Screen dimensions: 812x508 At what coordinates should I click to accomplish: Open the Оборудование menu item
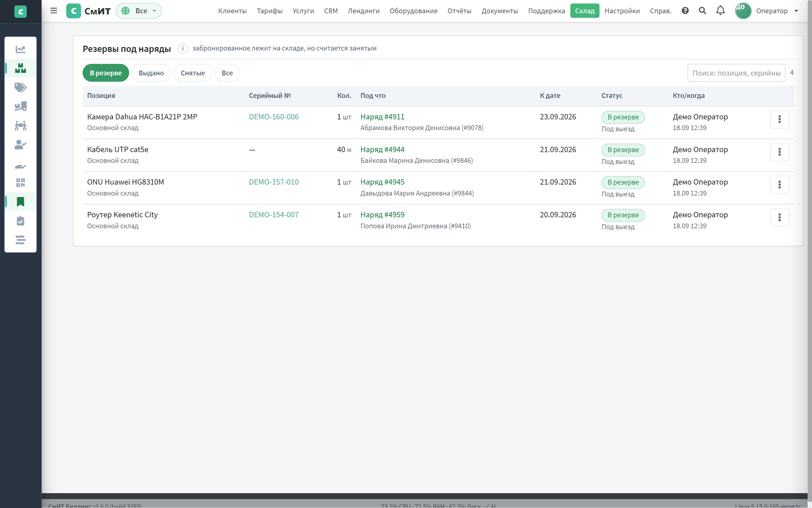coord(413,11)
